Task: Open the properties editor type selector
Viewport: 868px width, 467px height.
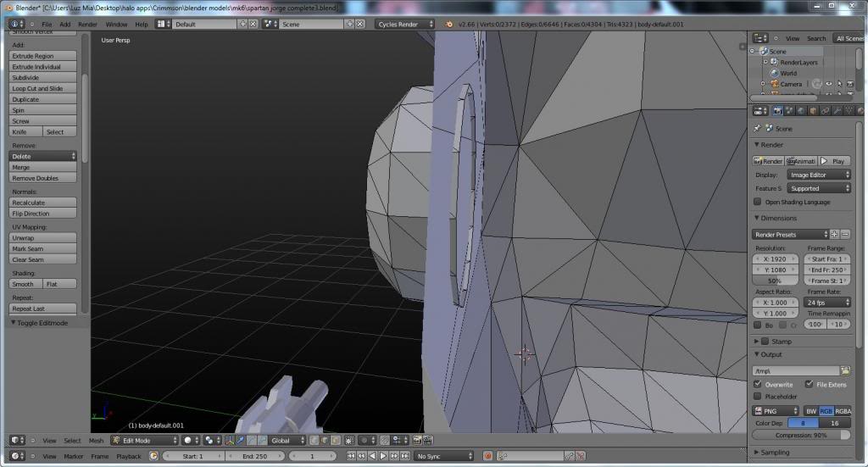Action: [760, 111]
